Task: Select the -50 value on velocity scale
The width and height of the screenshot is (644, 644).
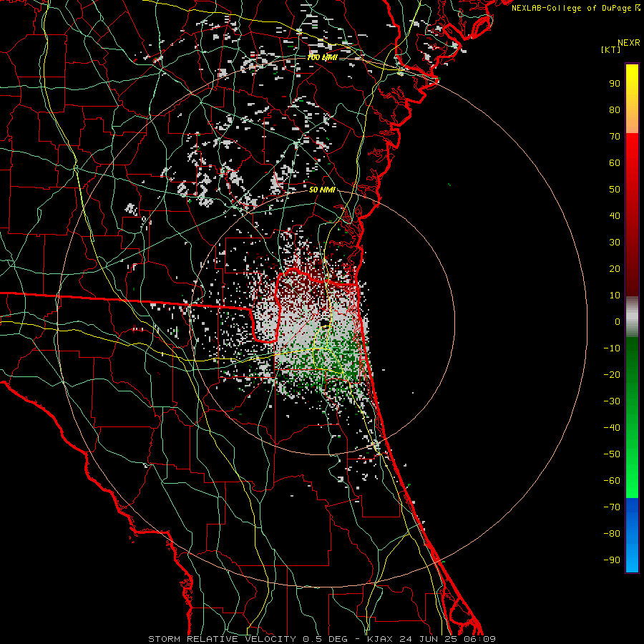Action: (612, 454)
